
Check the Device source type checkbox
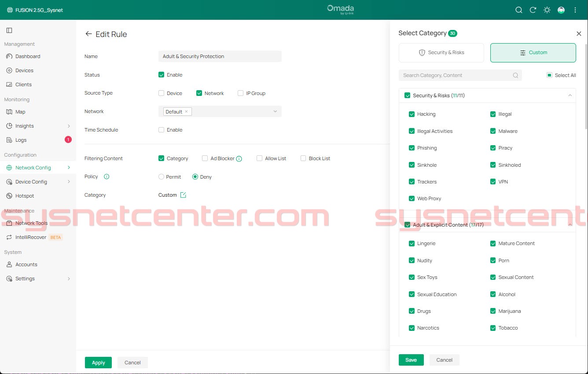161,93
